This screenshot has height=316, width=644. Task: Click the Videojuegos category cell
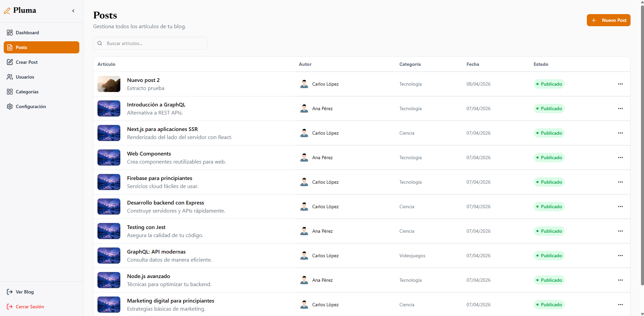(x=412, y=256)
